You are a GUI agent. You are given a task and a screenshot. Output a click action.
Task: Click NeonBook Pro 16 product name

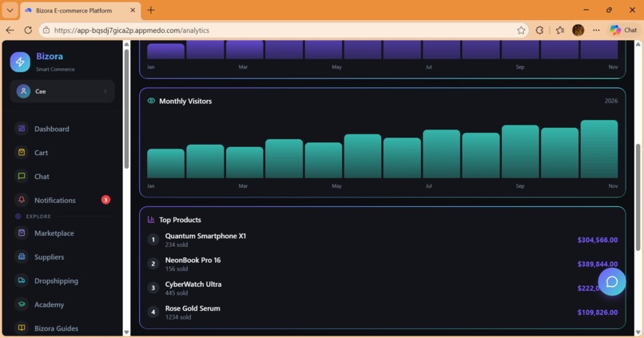tap(193, 260)
